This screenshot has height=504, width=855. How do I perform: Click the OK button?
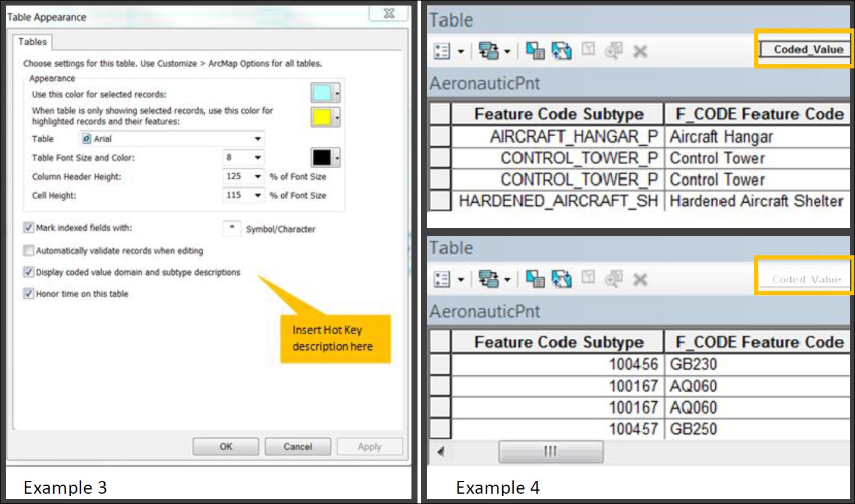[x=226, y=447]
